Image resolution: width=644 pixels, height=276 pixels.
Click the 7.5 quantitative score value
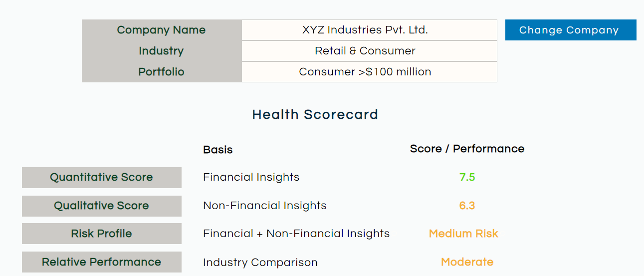tap(467, 177)
